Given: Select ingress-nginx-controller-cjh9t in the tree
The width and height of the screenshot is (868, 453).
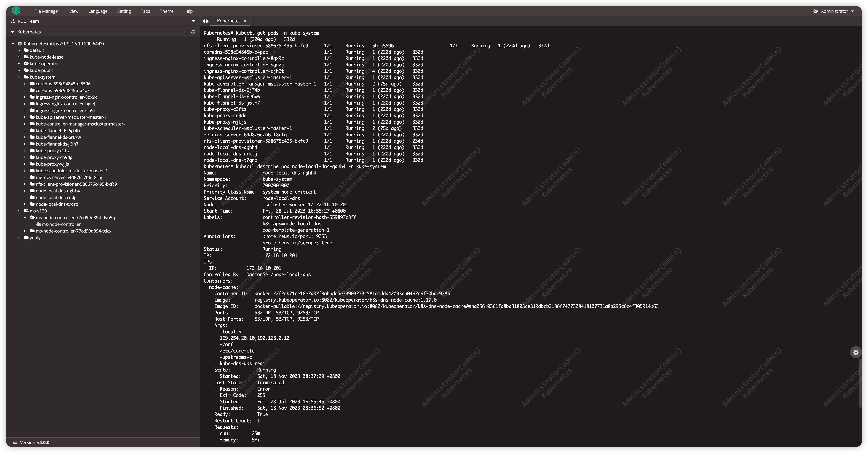Looking at the screenshot, I should pyautogui.click(x=65, y=110).
